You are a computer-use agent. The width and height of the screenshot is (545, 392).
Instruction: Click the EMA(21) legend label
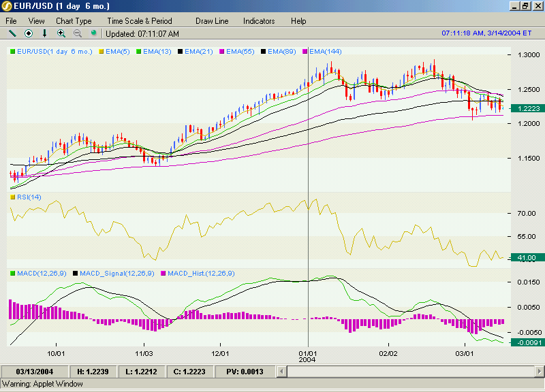click(x=198, y=52)
